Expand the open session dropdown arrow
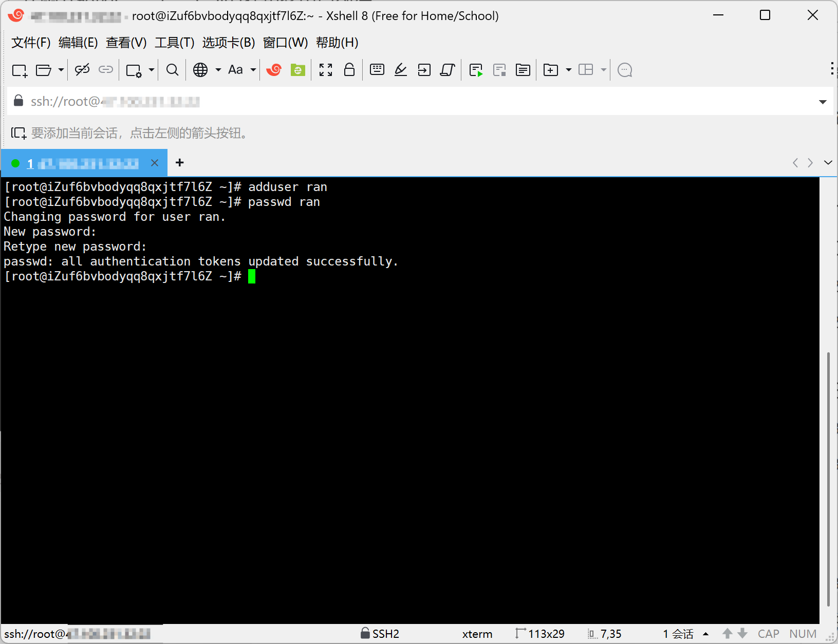The image size is (838, 644). click(61, 70)
